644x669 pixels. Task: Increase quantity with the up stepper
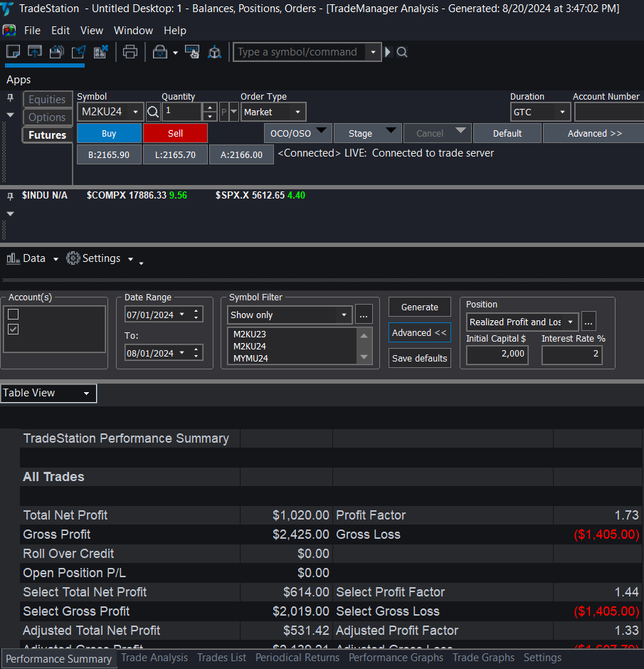click(x=209, y=108)
